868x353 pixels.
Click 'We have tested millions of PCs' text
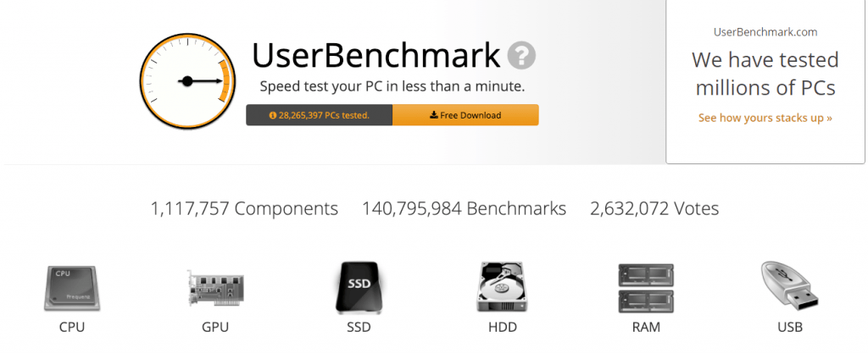point(765,74)
